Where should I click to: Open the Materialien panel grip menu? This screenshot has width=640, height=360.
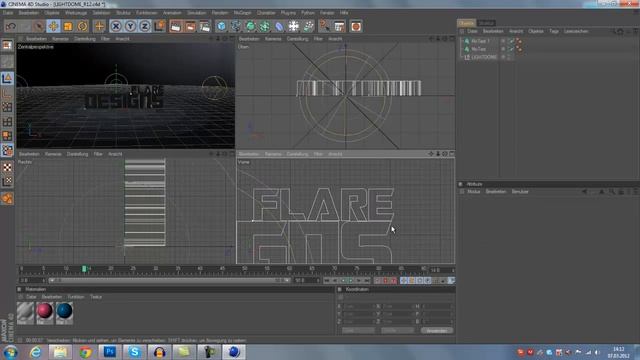[19, 289]
